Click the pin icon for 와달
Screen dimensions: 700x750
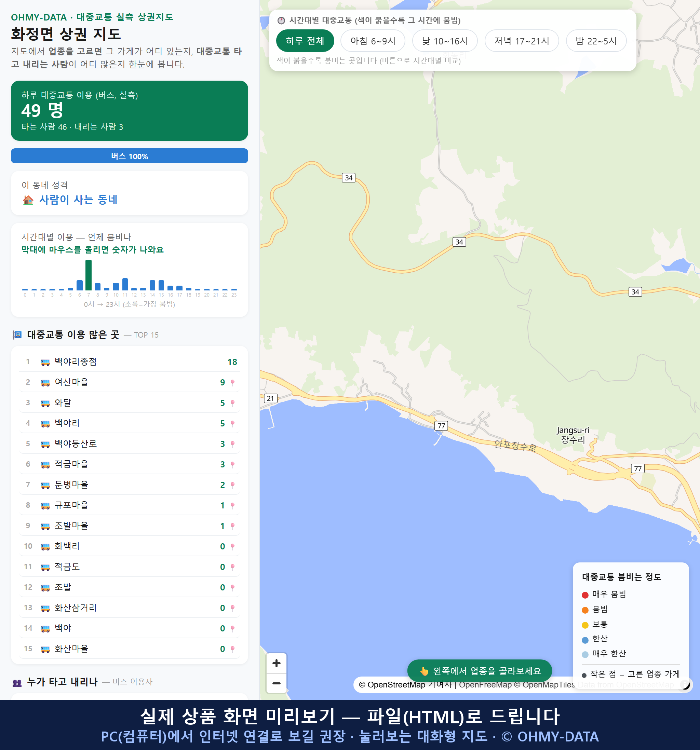[x=232, y=403]
